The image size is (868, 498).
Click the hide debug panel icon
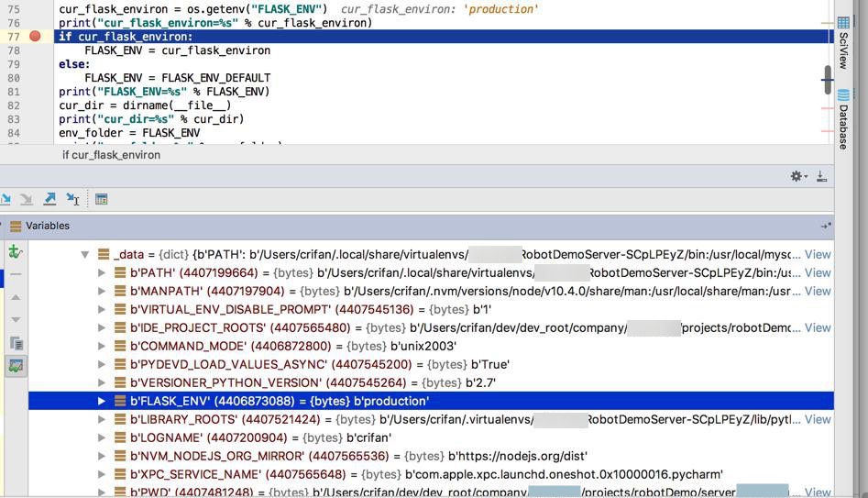pyautogui.click(x=821, y=176)
